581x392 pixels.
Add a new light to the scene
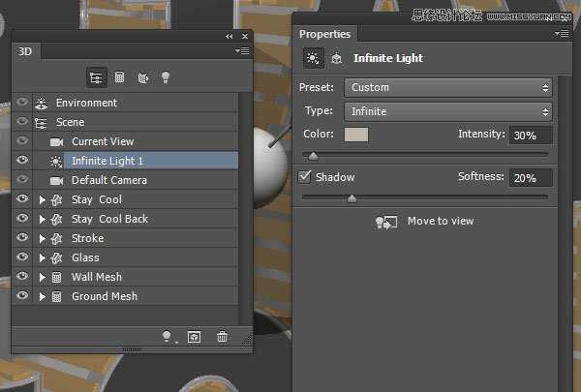tap(168, 336)
